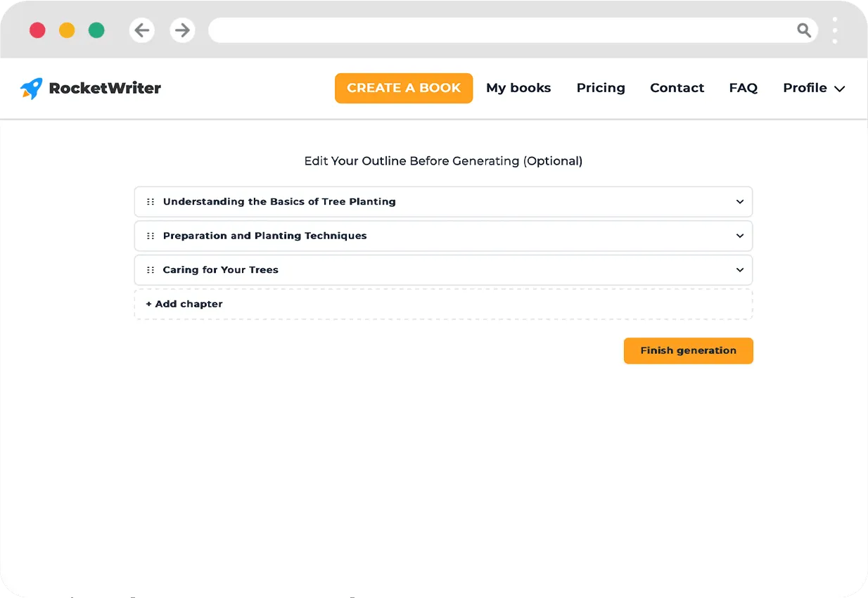Click the 'Finish generation' button
Viewport: 868px width, 598px height.
click(688, 350)
